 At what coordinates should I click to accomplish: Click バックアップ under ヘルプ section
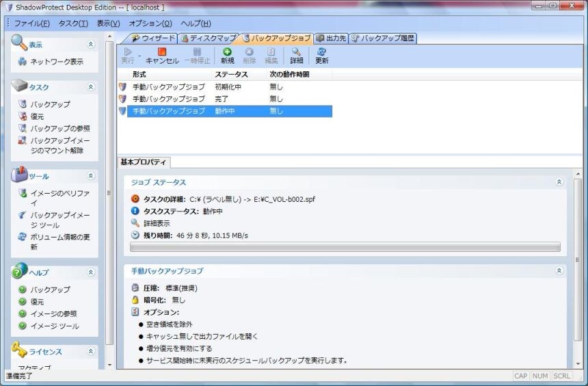(50, 289)
